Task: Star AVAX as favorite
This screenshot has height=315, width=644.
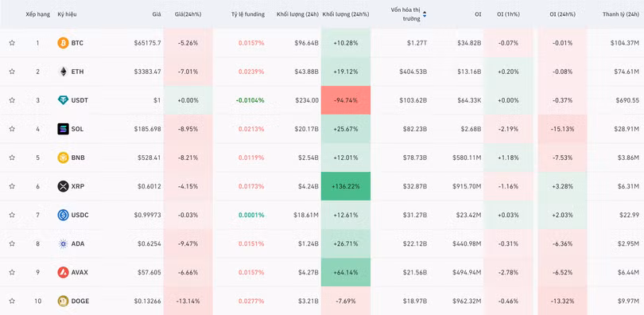Action: coord(12,272)
